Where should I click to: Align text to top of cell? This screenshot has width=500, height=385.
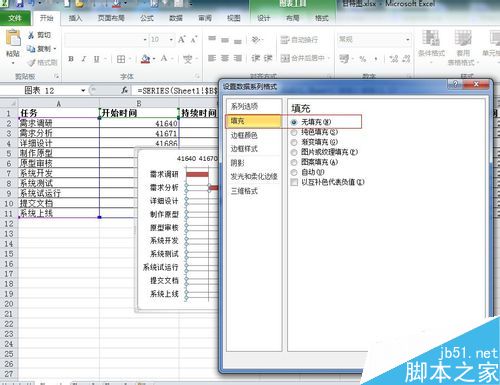[x=212, y=39]
